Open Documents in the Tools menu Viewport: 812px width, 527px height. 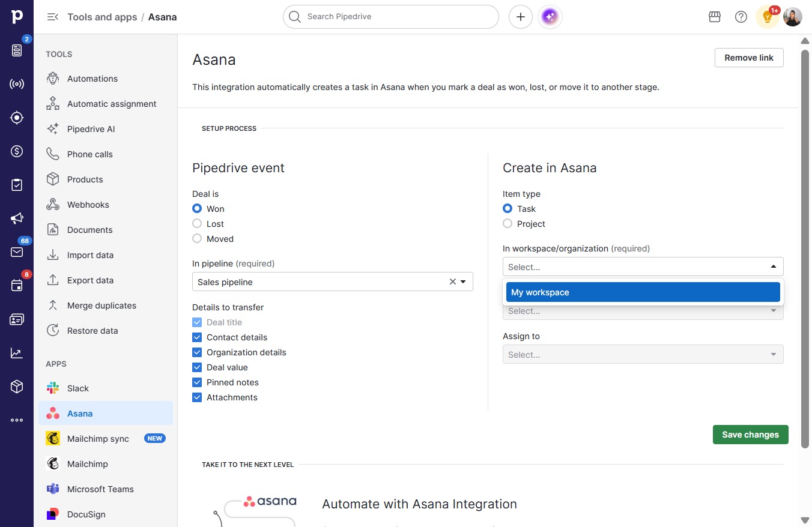106,230
